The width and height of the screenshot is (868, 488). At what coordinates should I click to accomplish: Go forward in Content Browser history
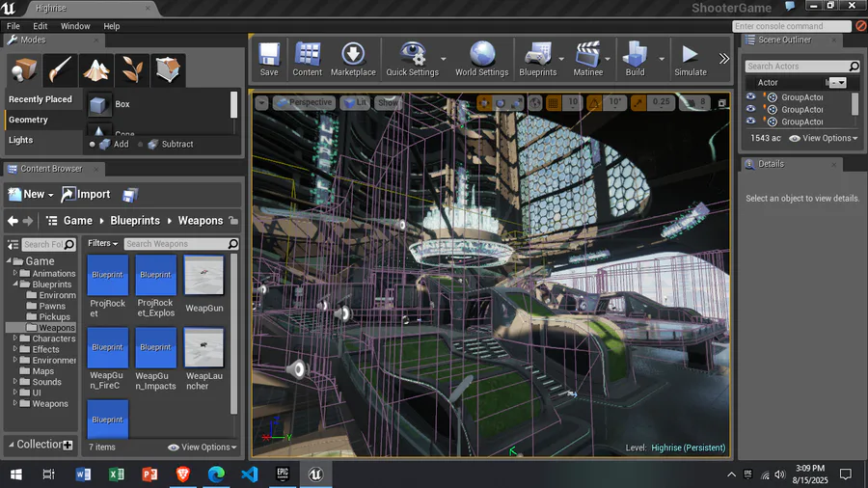click(28, 221)
